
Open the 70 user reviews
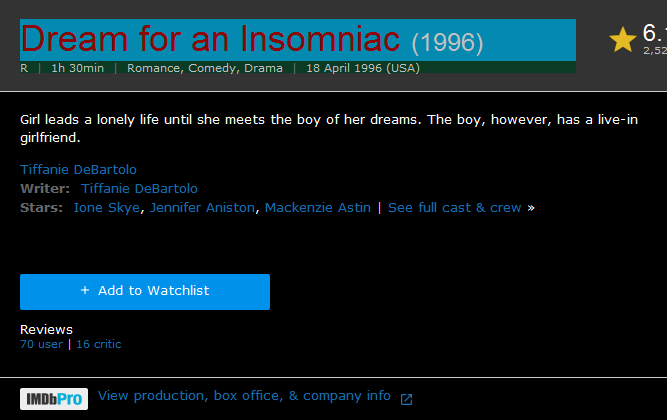41,344
